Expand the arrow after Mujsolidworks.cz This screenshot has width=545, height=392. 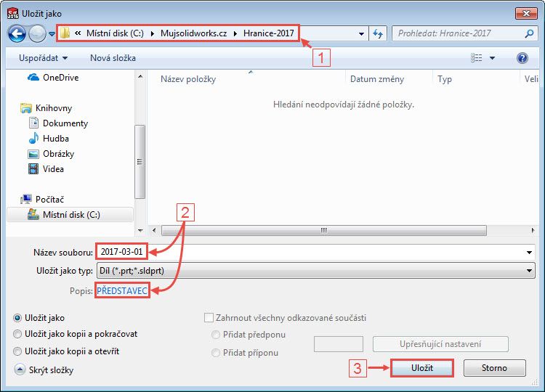click(235, 33)
